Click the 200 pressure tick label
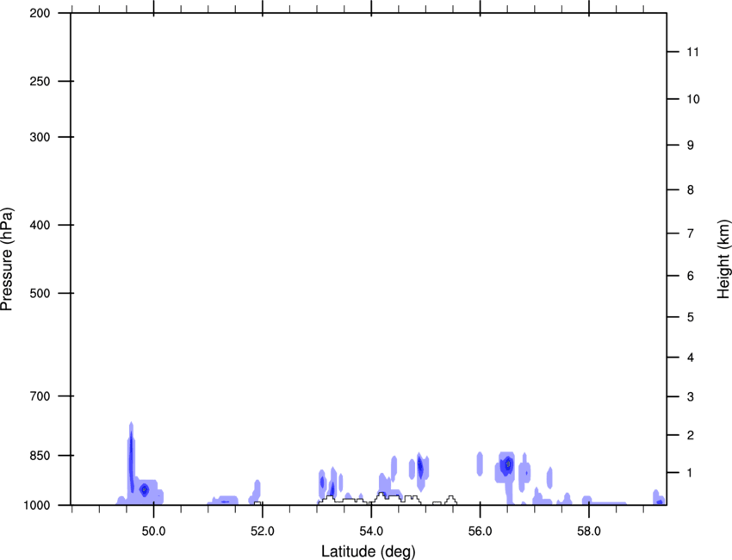This screenshot has height=560, width=732. (40, 14)
